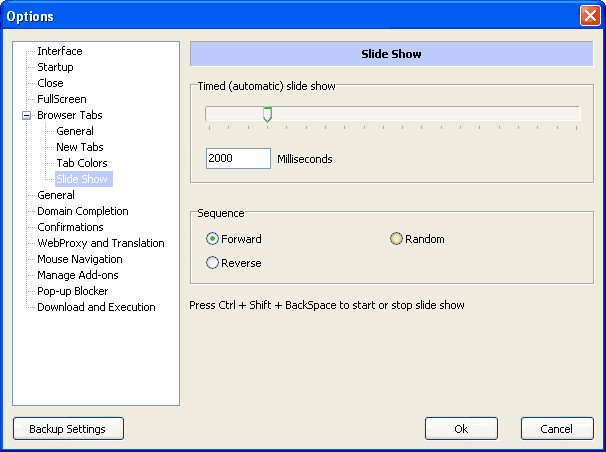Select FullScreen in the options tree
Image resolution: width=606 pixels, height=452 pixels.
[x=62, y=99]
